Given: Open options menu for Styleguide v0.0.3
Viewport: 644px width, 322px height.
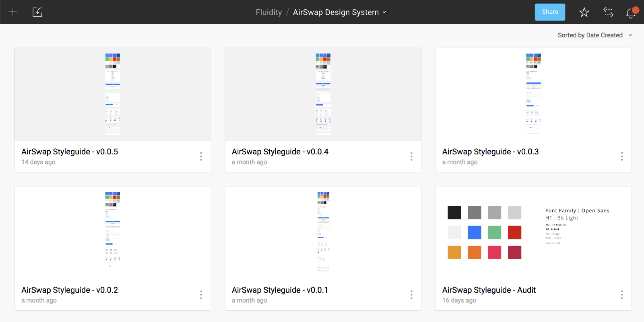Looking at the screenshot, I should click(x=622, y=156).
